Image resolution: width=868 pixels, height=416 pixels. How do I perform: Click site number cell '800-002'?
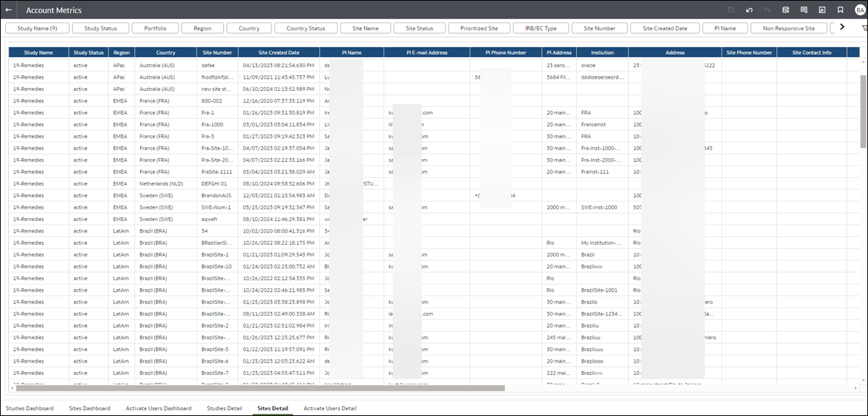click(217, 100)
